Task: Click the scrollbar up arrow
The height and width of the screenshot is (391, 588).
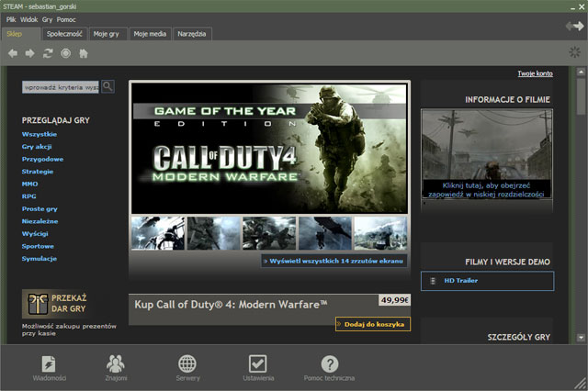Action: [581, 72]
